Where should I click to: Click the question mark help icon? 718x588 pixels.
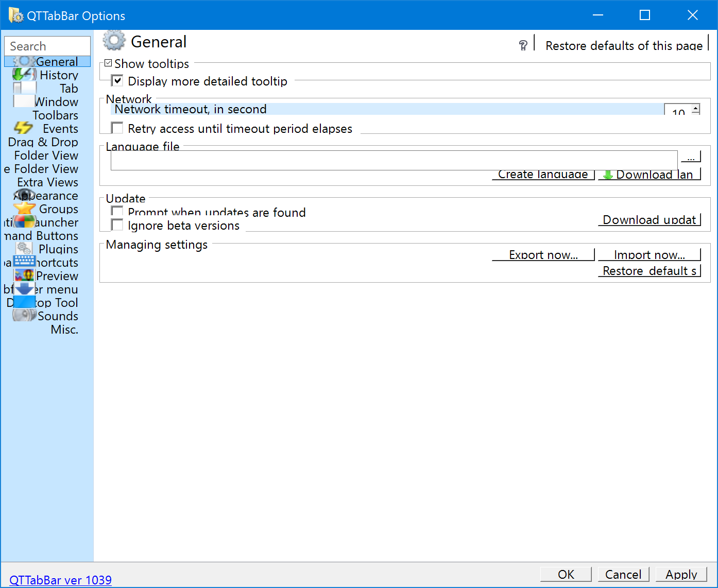tap(523, 46)
